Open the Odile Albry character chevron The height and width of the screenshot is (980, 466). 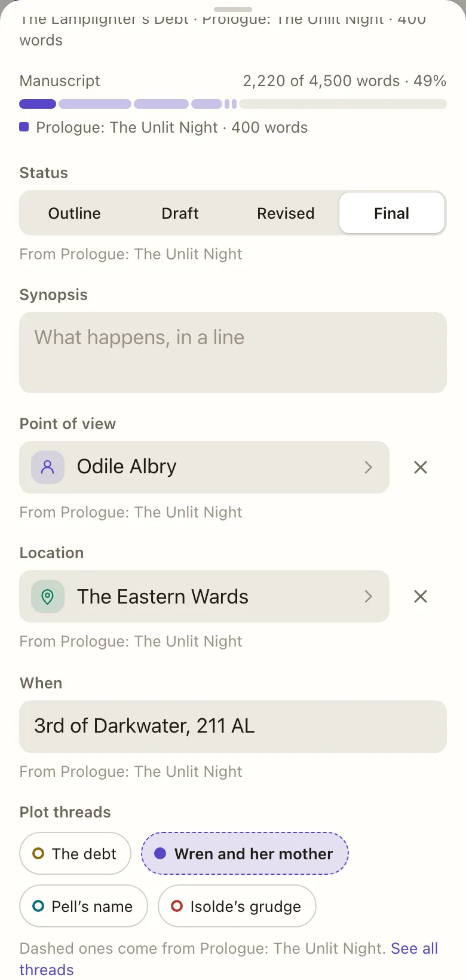click(x=368, y=467)
